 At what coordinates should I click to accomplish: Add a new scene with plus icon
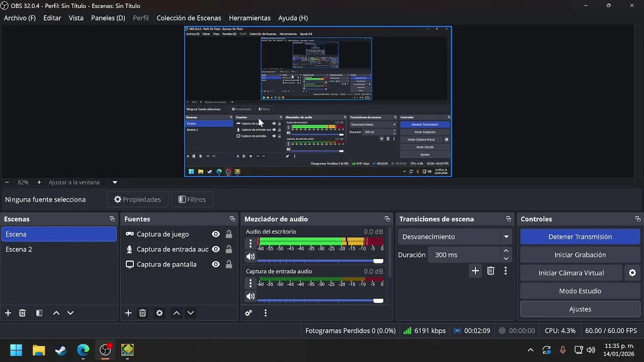[8, 313]
